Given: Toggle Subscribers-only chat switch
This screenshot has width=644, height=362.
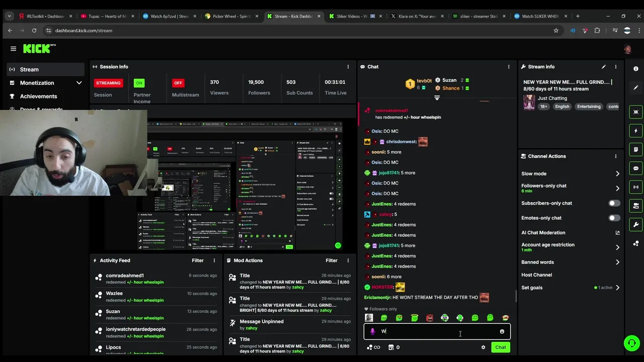Looking at the screenshot, I should [x=614, y=203].
